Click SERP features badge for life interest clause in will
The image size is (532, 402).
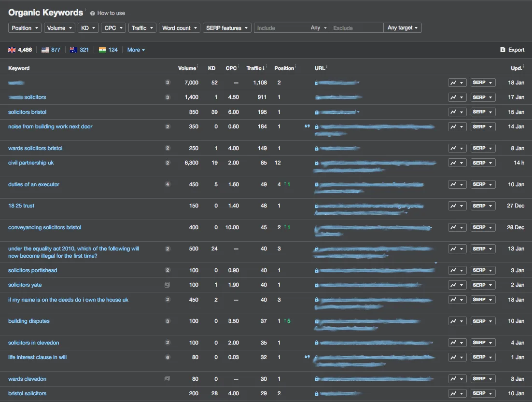coord(167,357)
